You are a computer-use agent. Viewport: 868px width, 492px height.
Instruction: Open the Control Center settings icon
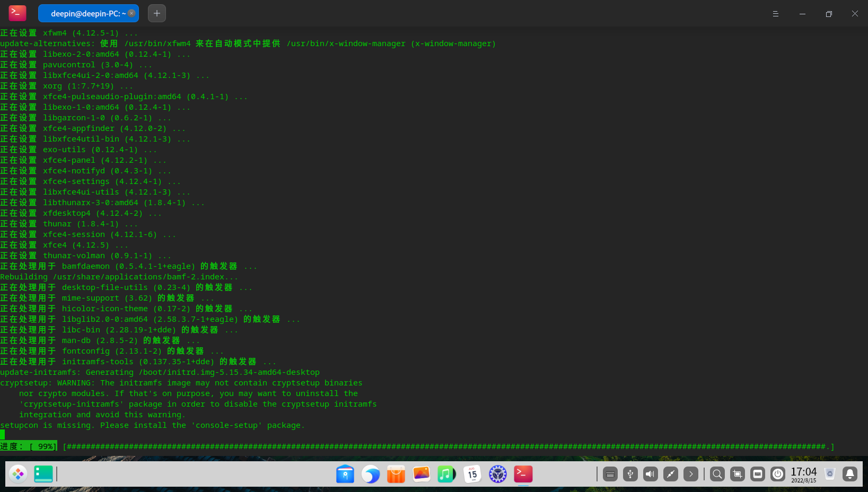coord(498,474)
